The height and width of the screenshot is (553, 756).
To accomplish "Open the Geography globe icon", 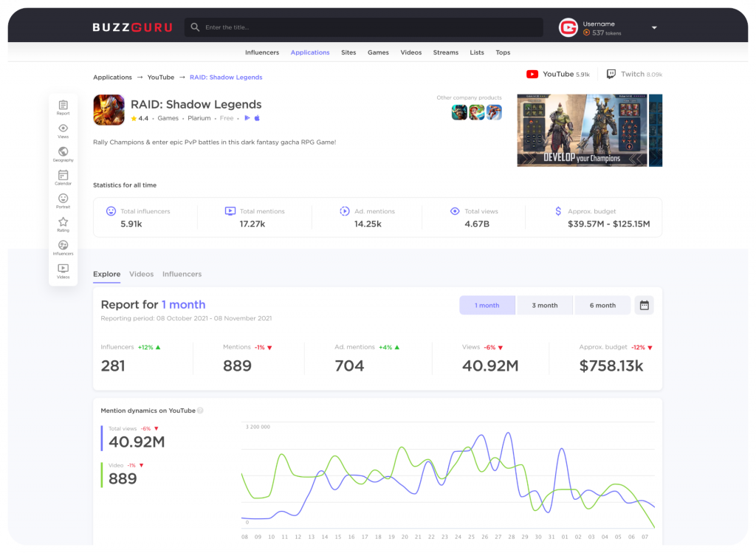I will [x=63, y=154].
